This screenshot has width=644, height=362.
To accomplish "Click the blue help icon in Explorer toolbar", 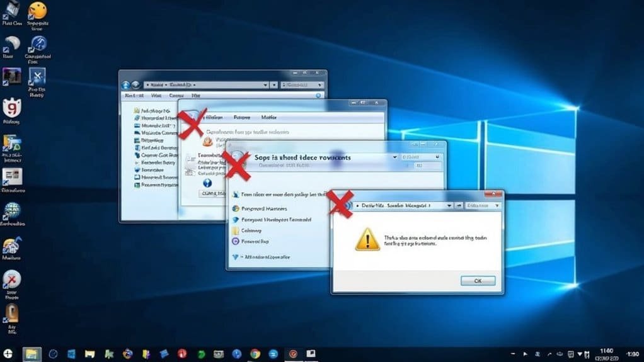I will 318,96.
